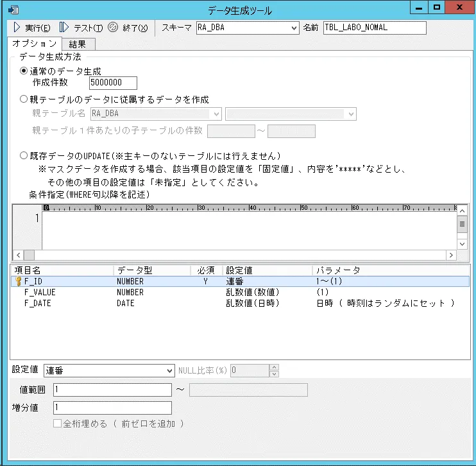The image size is (476, 466).
Task: Switch to the オプション tab
Action: (34, 44)
